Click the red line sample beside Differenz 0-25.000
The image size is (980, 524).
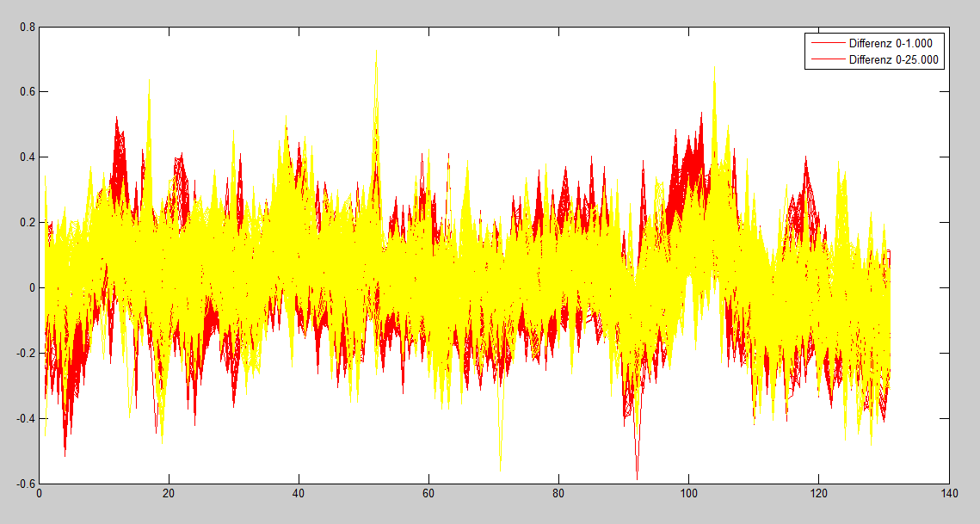tap(827, 60)
